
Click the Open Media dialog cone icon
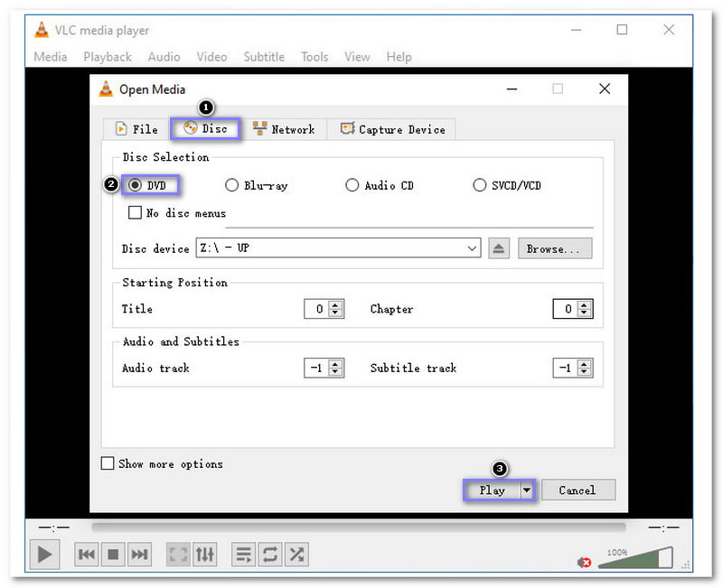coord(106,89)
